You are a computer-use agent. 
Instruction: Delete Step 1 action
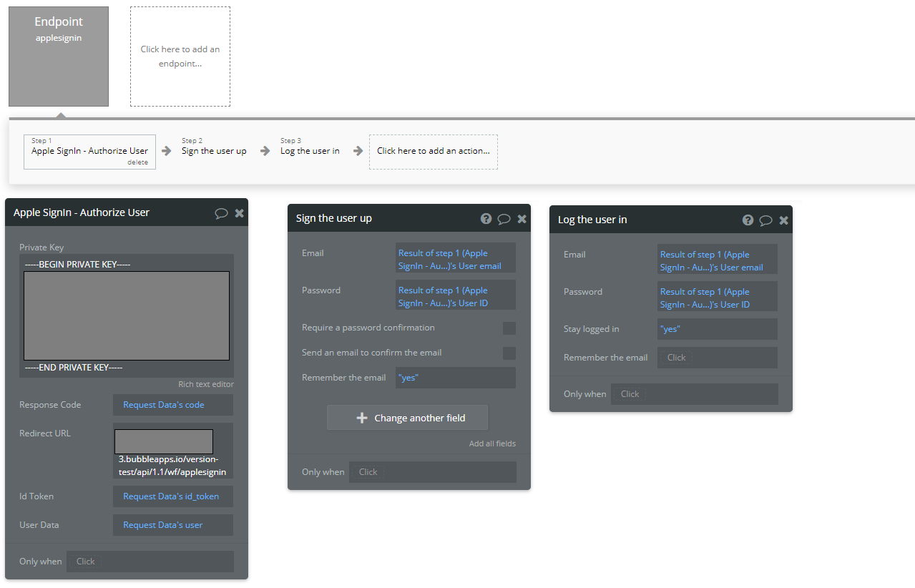point(137,162)
